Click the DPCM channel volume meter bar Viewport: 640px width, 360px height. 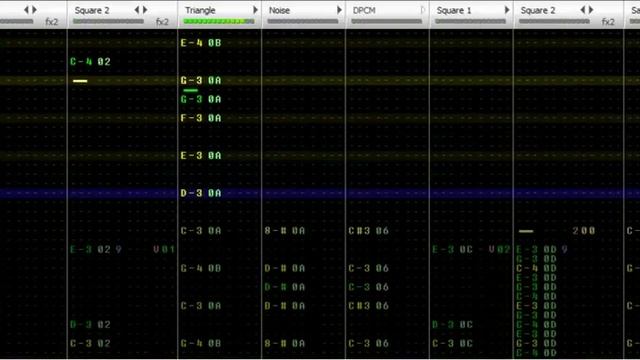click(x=387, y=21)
